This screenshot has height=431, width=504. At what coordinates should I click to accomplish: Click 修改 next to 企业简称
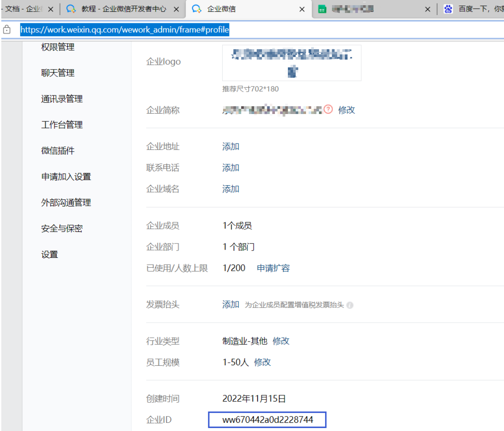347,110
